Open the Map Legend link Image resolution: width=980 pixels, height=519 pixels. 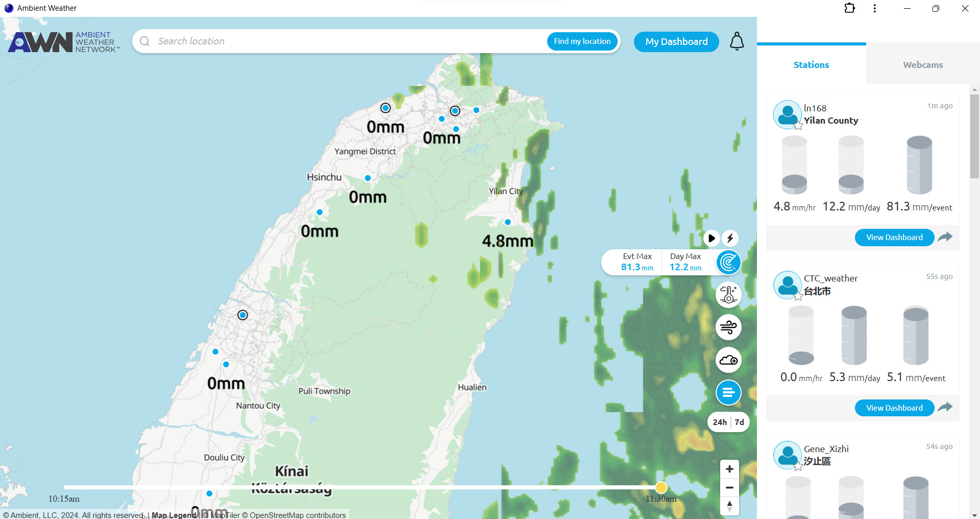174,515
